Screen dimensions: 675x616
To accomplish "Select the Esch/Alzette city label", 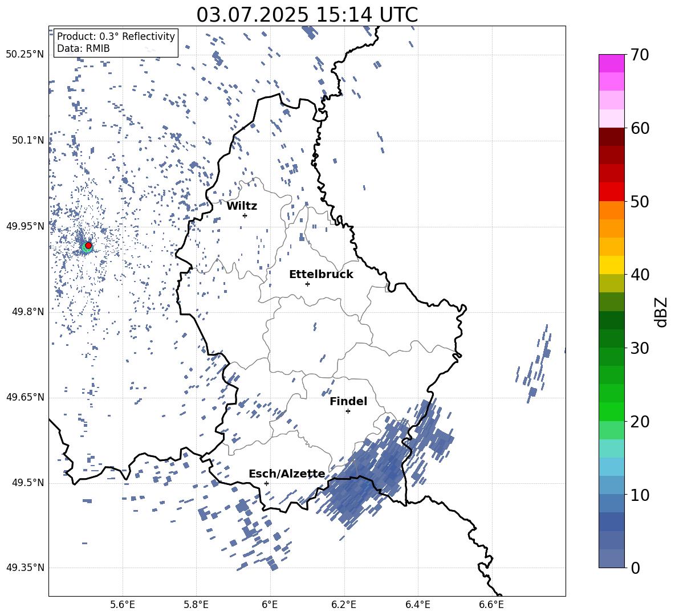I will point(287,474).
